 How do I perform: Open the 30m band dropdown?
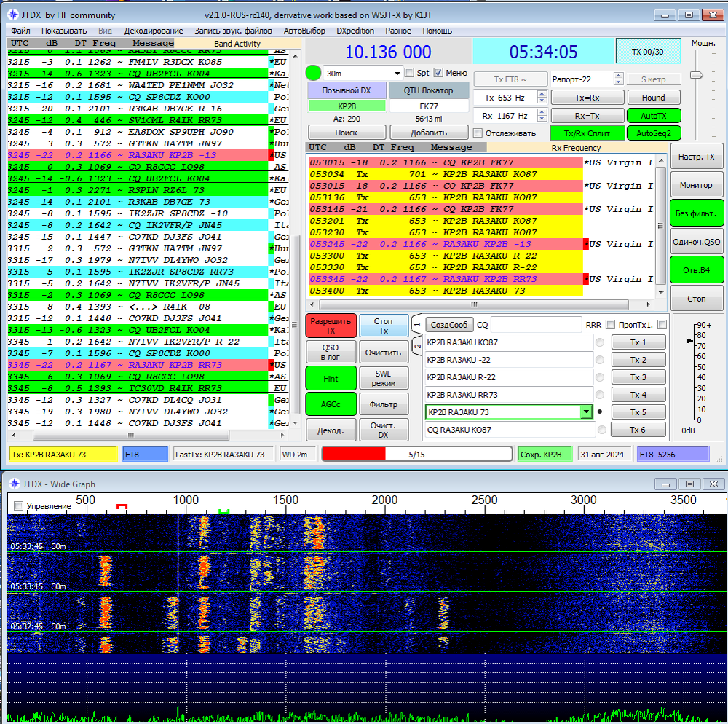pyautogui.click(x=397, y=74)
